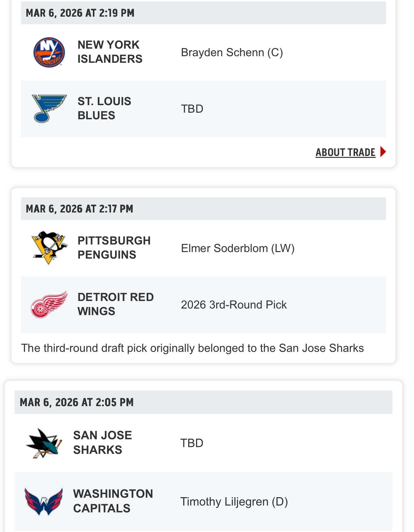Click player Brayden Schenn (C)
Viewport: 414px width, 532px height.
(x=232, y=52)
